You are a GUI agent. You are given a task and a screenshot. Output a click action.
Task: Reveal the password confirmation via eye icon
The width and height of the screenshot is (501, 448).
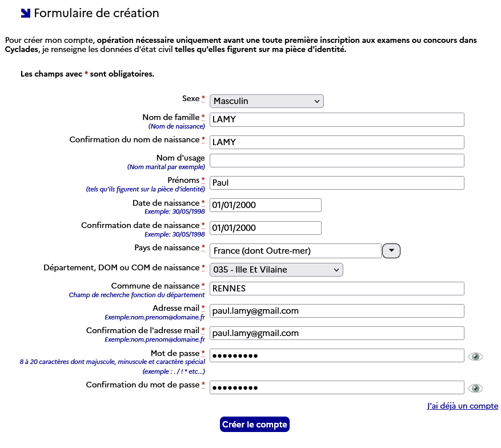[x=475, y=389]
